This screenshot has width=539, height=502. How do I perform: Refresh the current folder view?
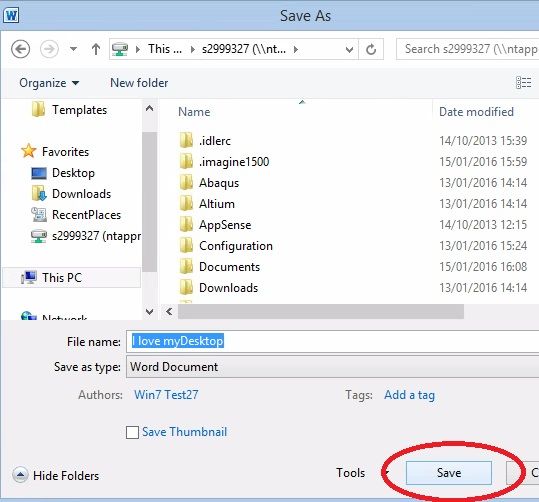(x=371, y=50)
